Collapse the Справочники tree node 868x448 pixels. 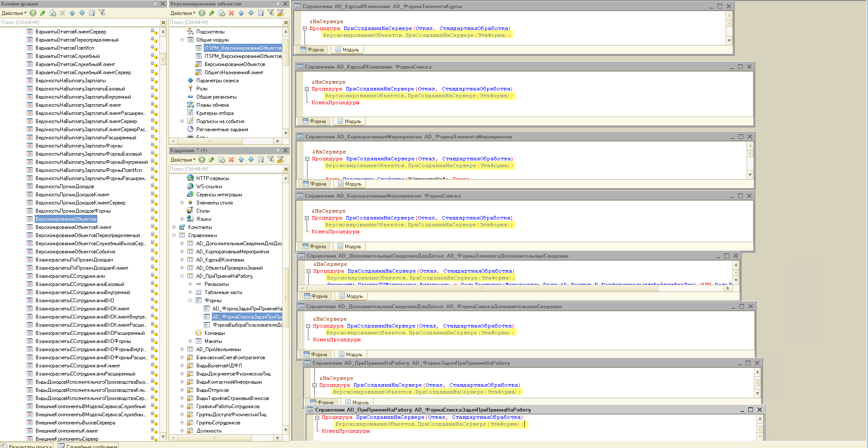pyautogui.click(x=174, y=235)
